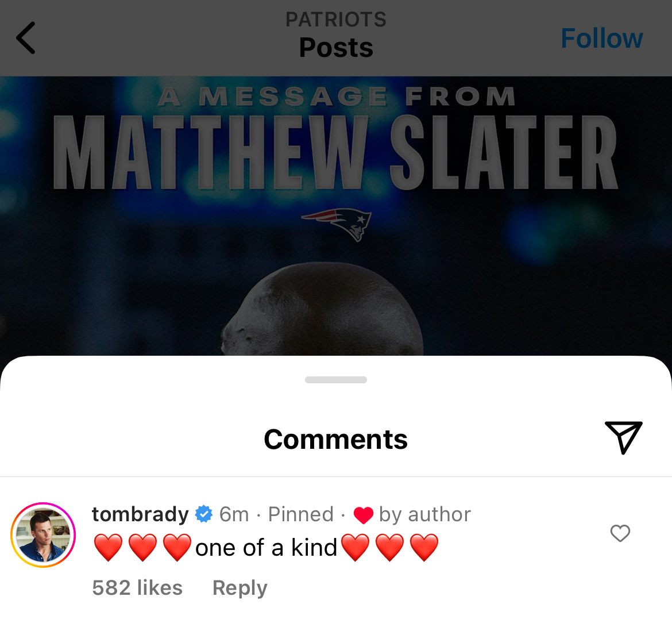Tap the comments sheet drag handle
The image size is (672, 631).
click(336, 380)
